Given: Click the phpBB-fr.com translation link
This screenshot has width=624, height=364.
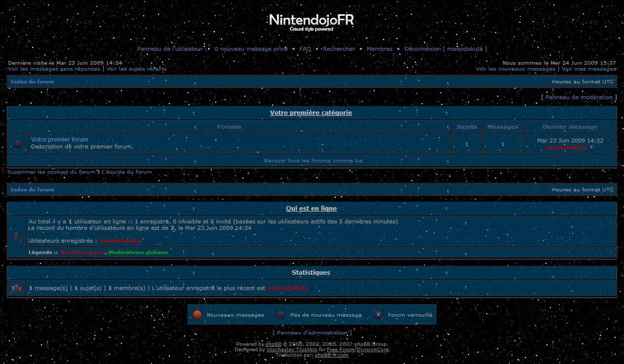Looking at the screenshot, I should pyautogui.click(x=332, y=355).
